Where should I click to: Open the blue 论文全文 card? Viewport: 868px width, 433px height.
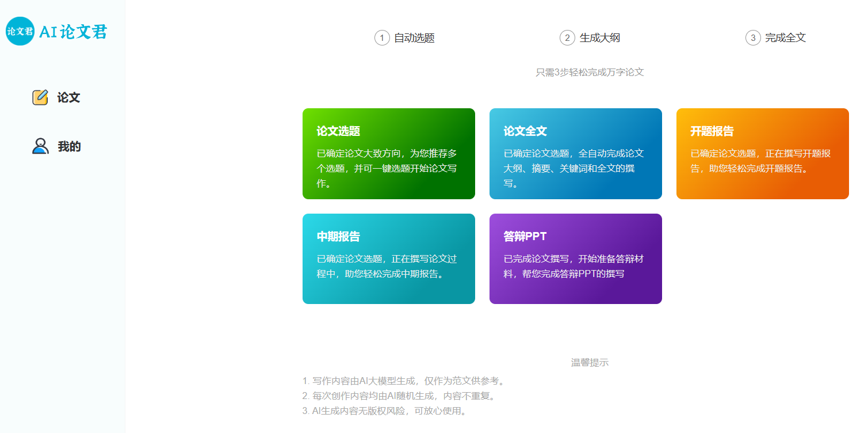coord(575,154)
